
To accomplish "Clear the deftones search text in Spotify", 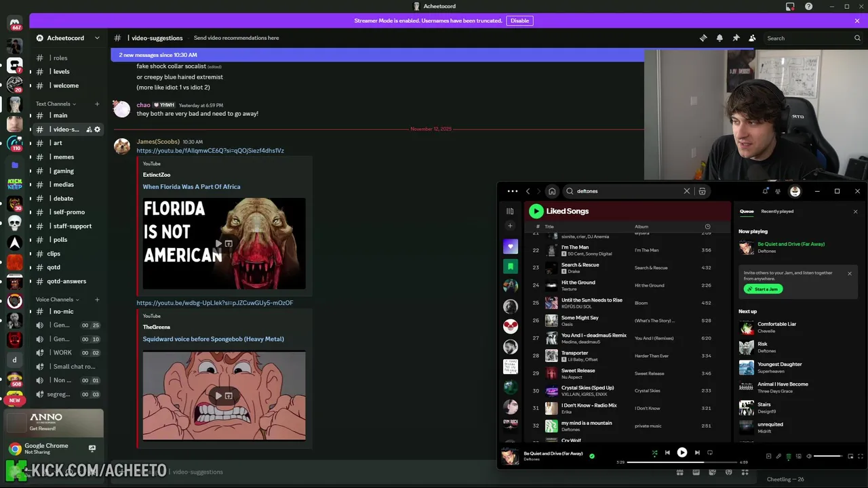I will click(x=686, y=191).
